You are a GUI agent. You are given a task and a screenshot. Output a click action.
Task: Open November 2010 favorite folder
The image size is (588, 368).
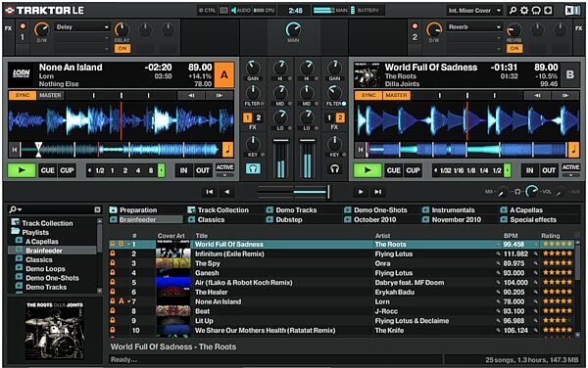452,219
